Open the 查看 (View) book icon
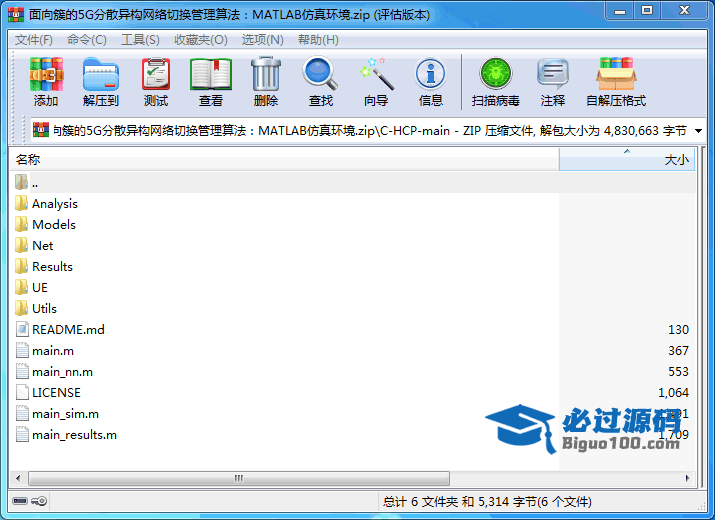Viewport: 715px width, 520px height. [211, 74]
